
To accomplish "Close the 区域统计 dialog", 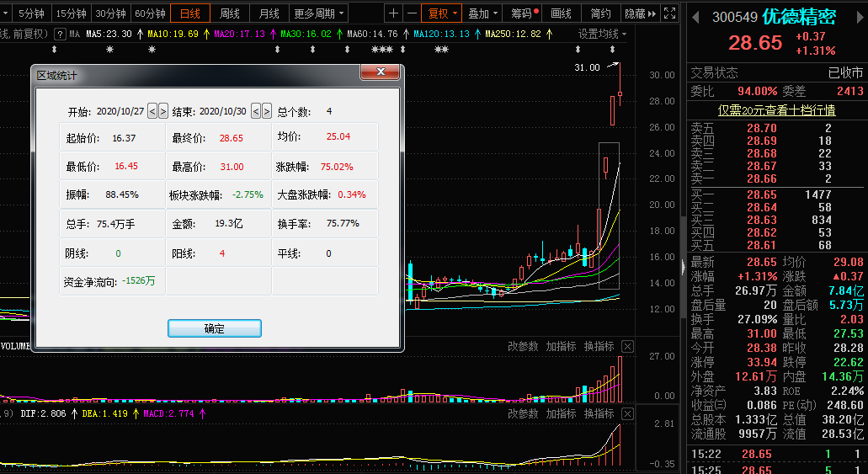I will tap(380, 72).
